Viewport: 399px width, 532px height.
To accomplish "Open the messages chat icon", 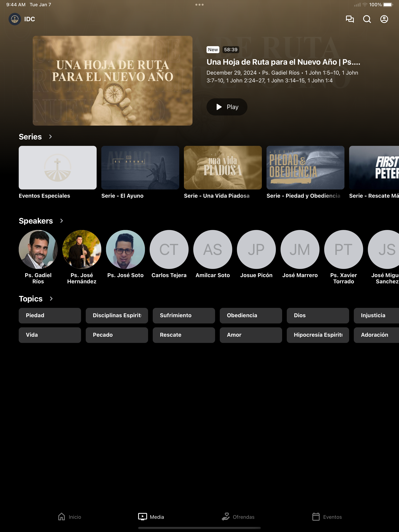I will click(x=350, y=19).
